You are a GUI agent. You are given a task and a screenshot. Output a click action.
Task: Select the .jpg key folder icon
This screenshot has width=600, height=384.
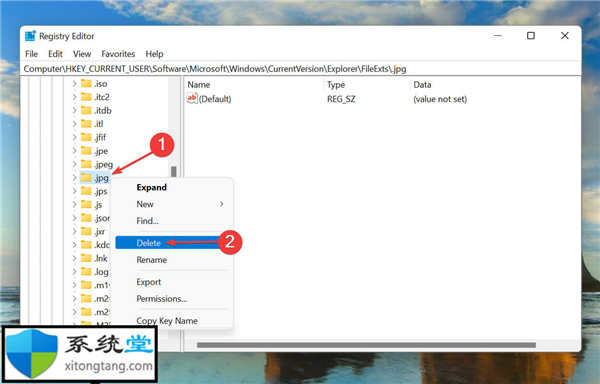pyautogui.click(x=86, y=177)
